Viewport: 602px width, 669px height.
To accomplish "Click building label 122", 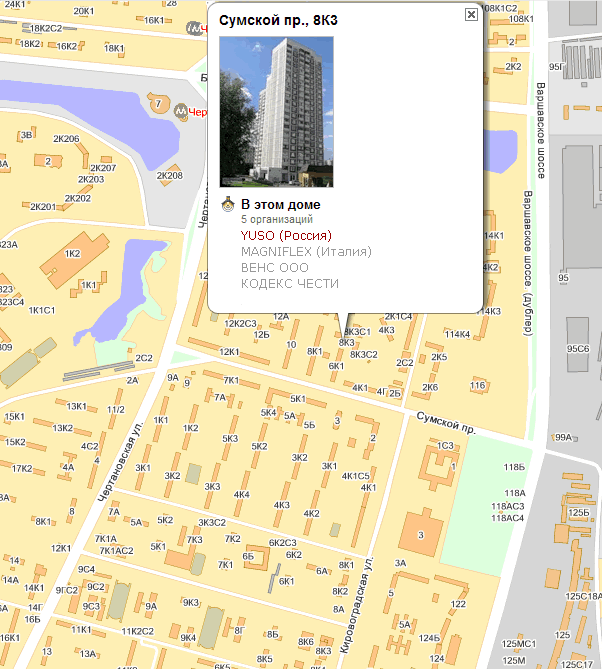I will (x=459, y=604).
